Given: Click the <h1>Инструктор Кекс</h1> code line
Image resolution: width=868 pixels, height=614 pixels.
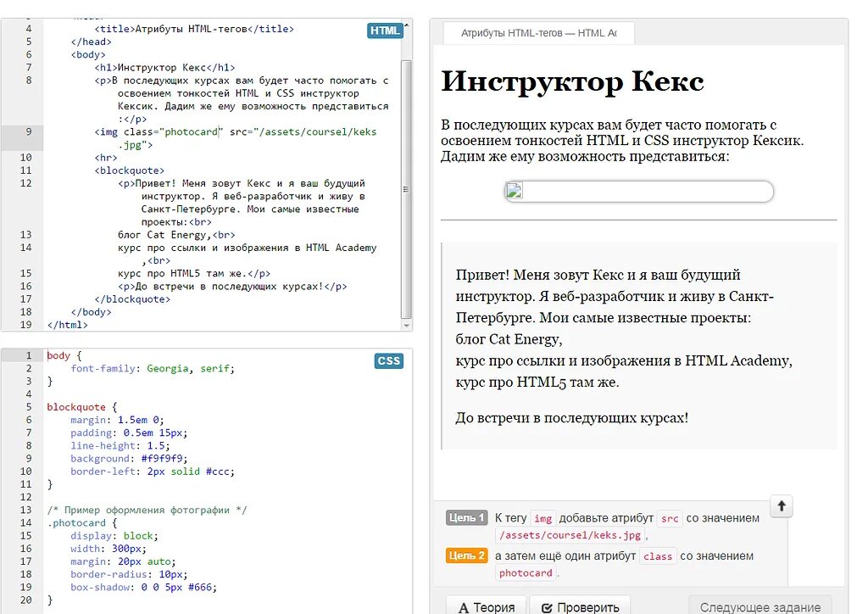Looking at the screenshot, I should pyautogui.click(x=164, y=68).
